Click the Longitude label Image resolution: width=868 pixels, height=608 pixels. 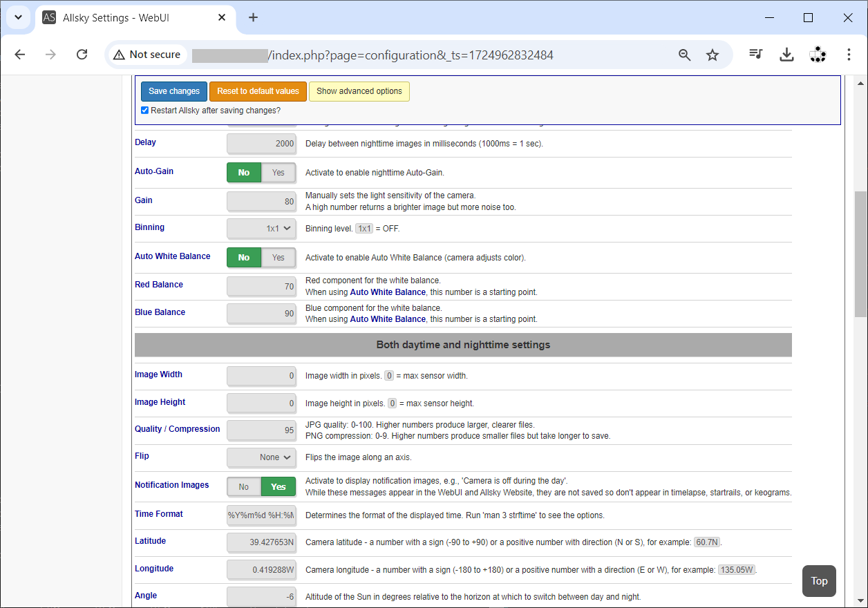click(x=154, y=569)
